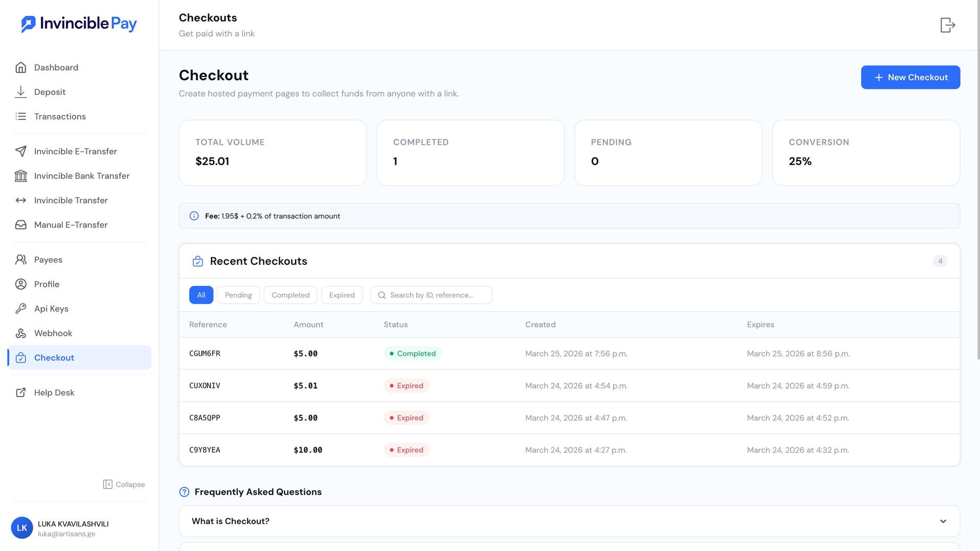Filter checkouts by Expired
Screen dimensions: 980x551
342,295
